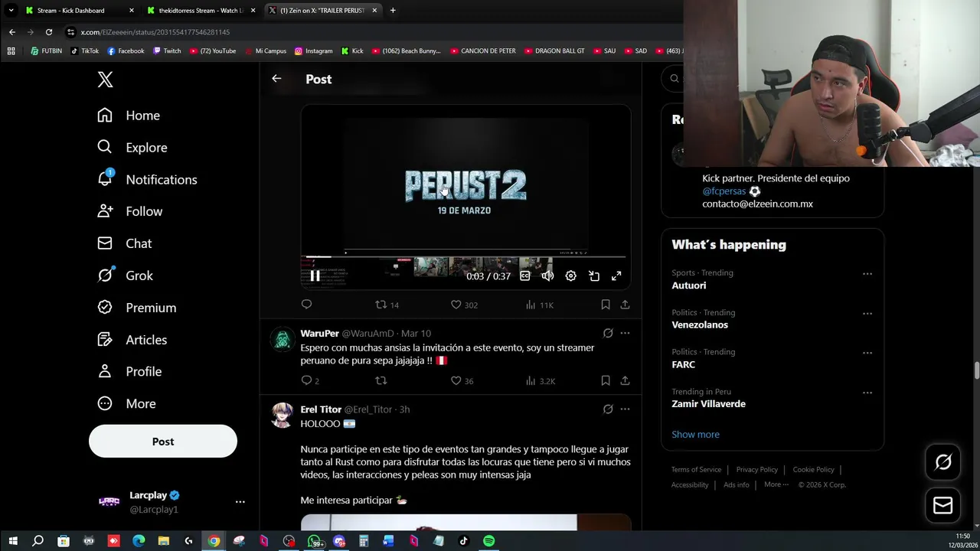This screenshot has height=551, width=980.
Task: Click the search box magnifier
Action: tap(675, 79)
